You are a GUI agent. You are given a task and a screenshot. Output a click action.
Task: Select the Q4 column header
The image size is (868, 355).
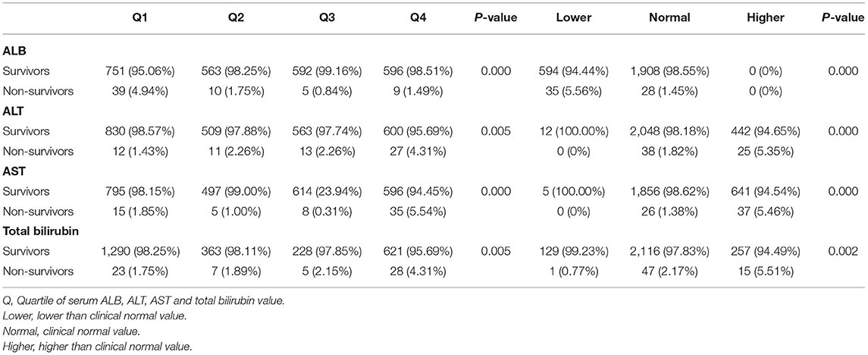(418, 17)
